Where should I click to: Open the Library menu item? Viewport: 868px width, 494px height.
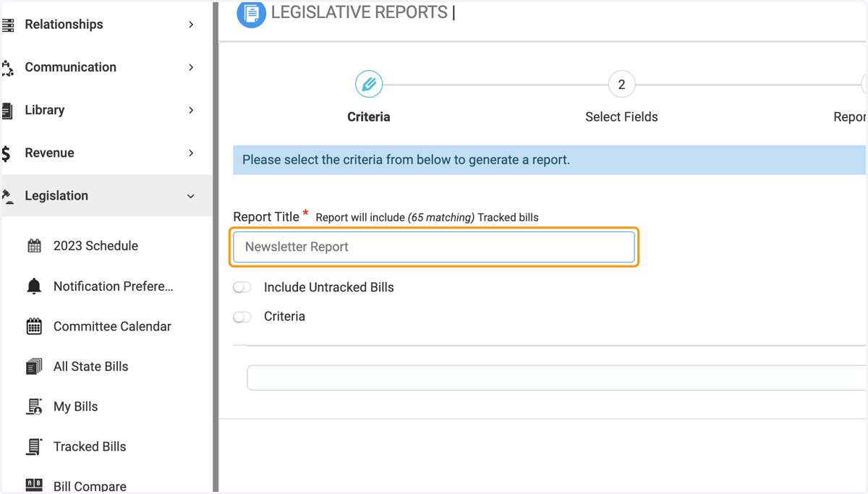106,110
